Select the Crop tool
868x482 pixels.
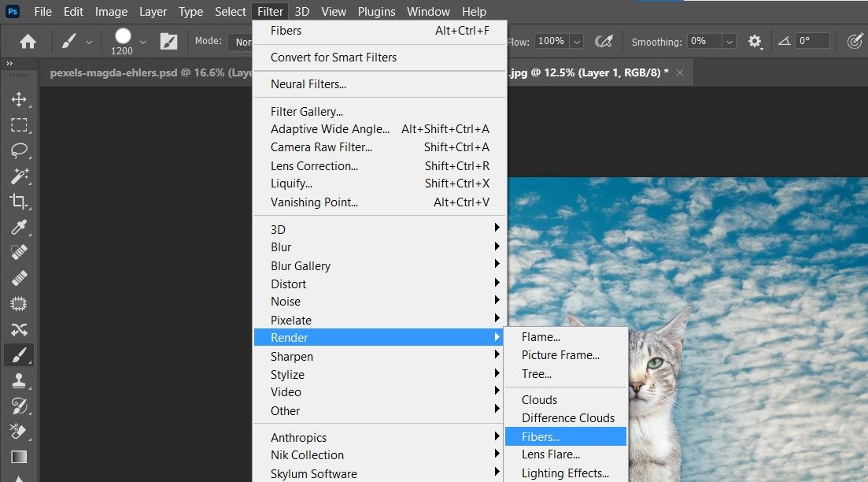pos(19,201)
